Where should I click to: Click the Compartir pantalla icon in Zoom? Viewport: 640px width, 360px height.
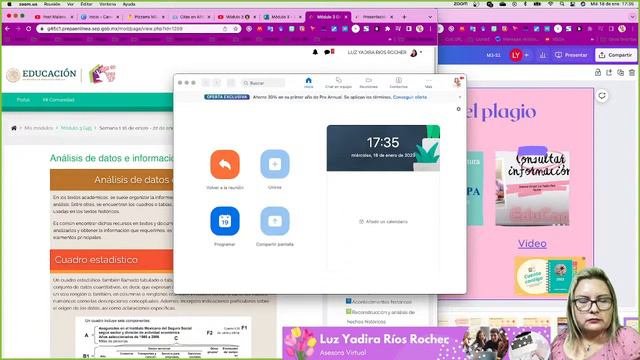click(275, 221)
